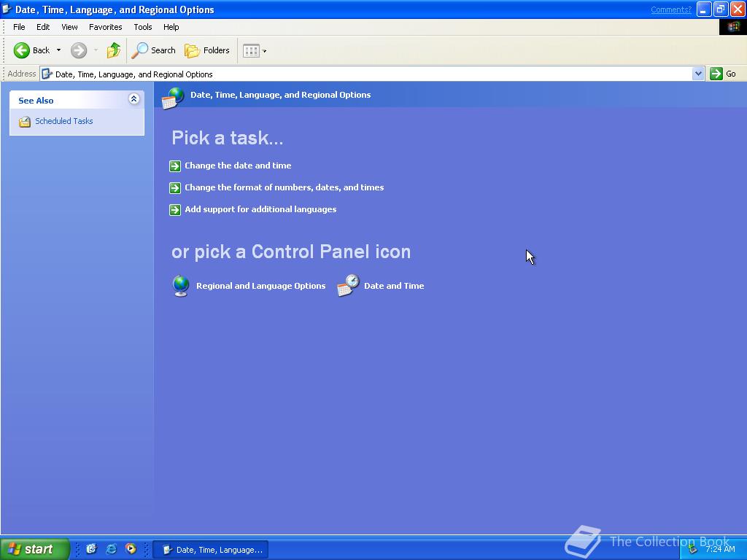Click the Windows flag throbber icon
Viewport: 747px width, 560px height.
[x=732, y=27]
